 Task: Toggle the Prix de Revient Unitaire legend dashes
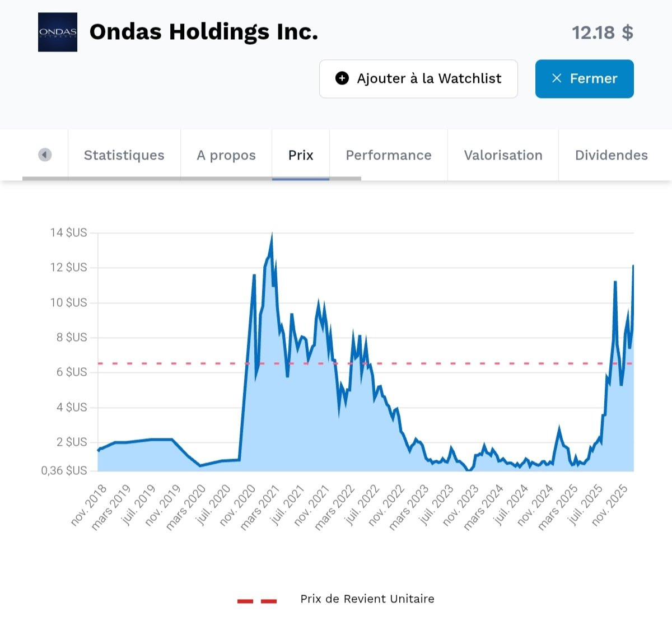[x=257, y=601]
